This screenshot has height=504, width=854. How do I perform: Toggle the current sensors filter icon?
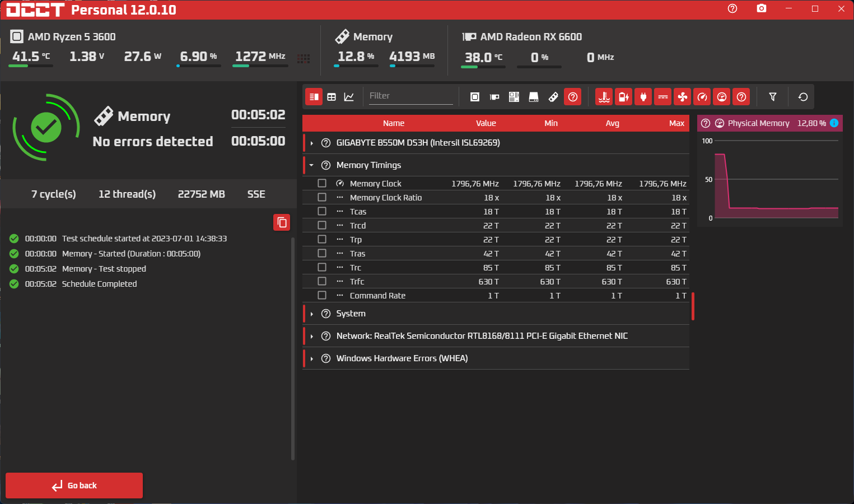tap(663, 97)
